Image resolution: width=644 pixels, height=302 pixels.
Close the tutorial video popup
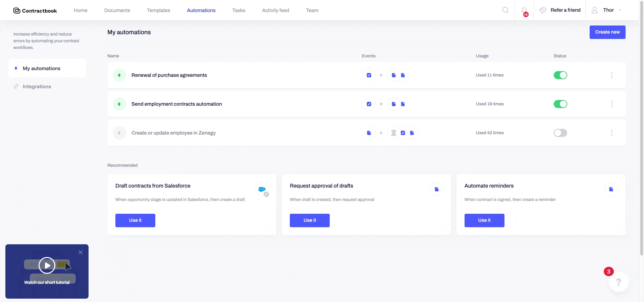(x=80, y=252)
